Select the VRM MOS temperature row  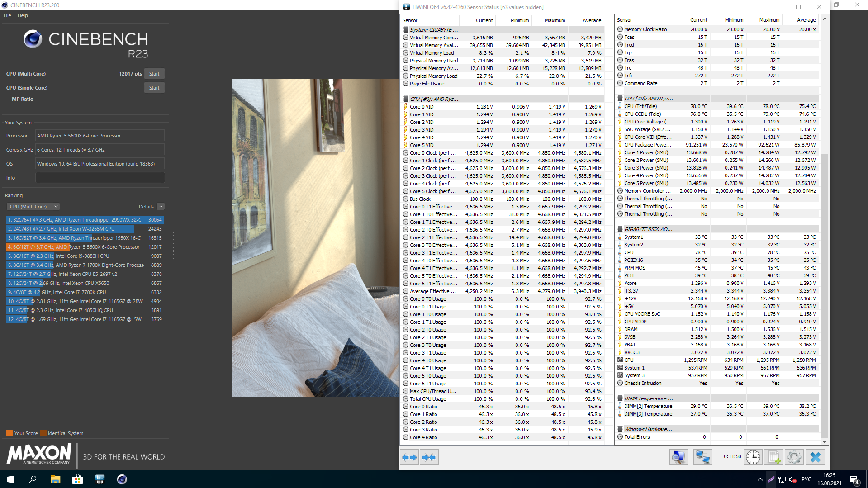[718, 268]
